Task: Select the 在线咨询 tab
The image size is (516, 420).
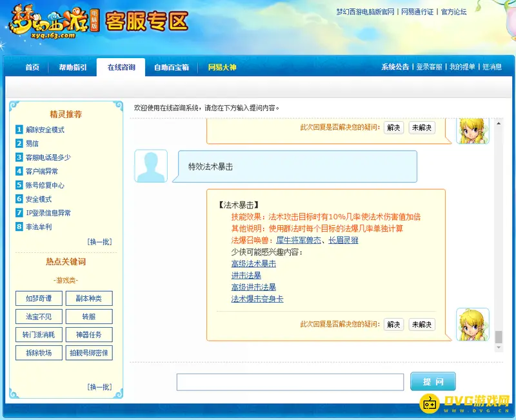Action: click(x=121, y=68)
